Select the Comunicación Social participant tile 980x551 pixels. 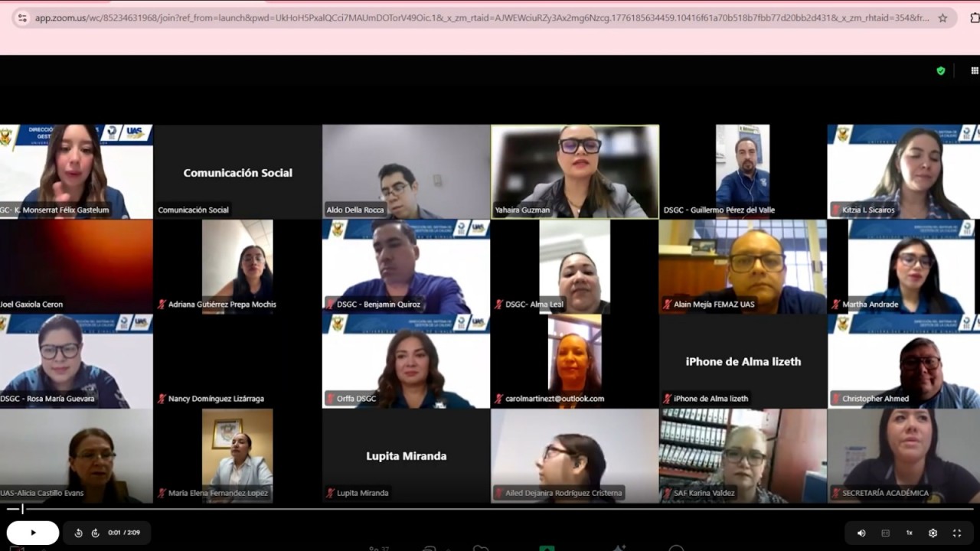pos(237,173)
